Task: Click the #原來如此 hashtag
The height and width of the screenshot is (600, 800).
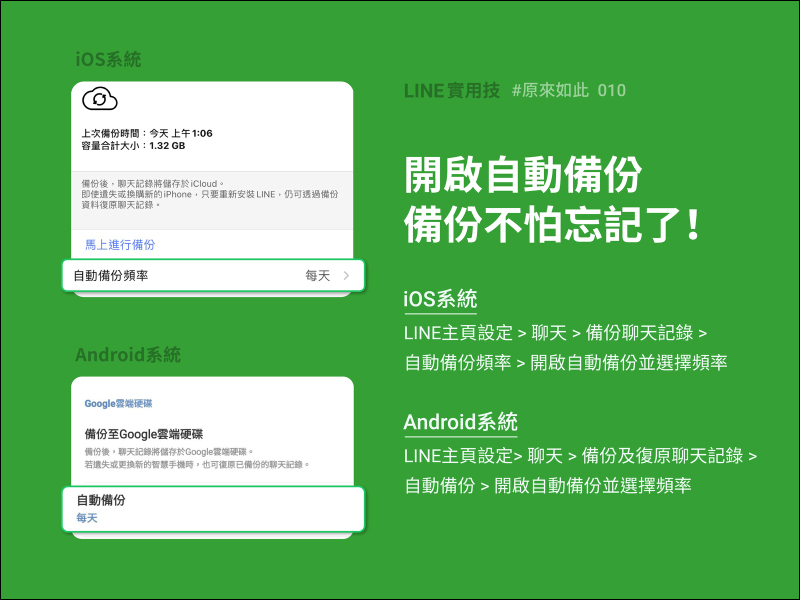Action: [550, 90]
